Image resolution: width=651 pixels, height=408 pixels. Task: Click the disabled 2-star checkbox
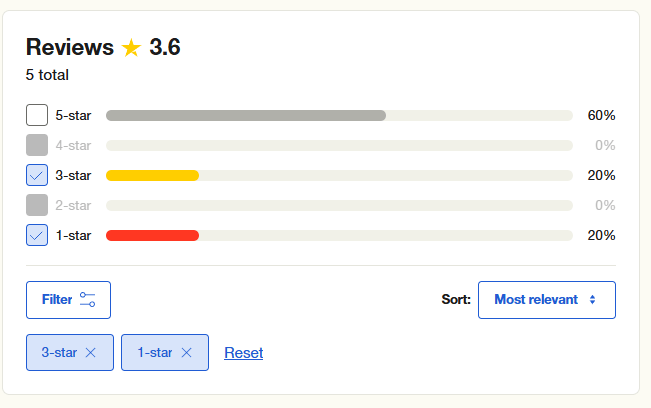coord(37,205)
